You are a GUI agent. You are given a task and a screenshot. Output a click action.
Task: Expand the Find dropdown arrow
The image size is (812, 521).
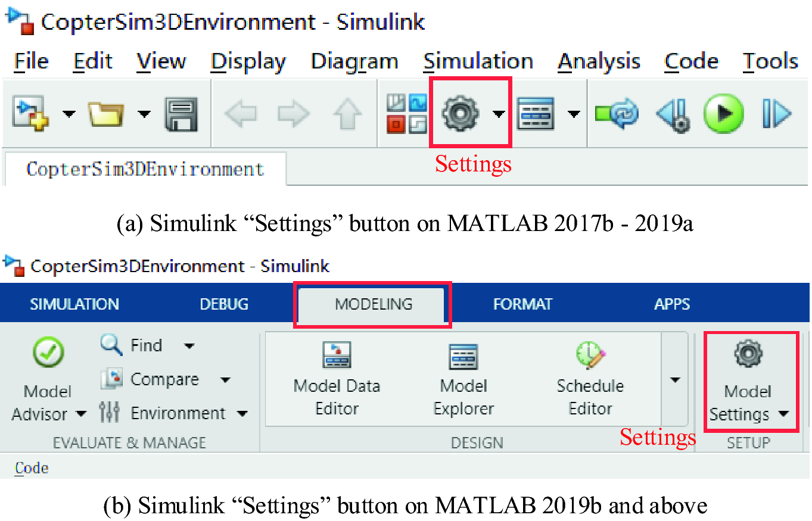[x=189, y=345]
